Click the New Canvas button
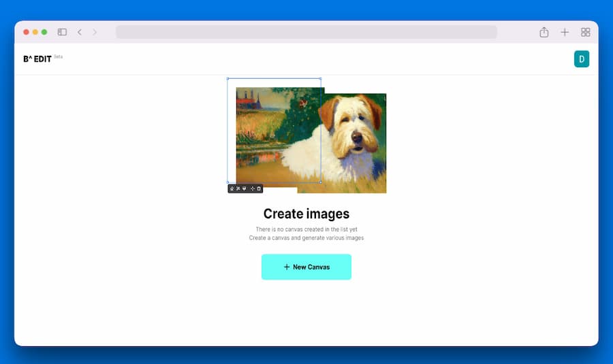The width and height of the screenshot is (613, 364). [306, 267]
